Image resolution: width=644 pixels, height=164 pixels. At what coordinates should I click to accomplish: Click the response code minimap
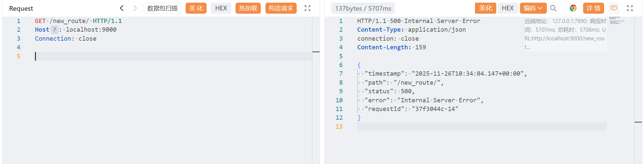pyautogui.click(x=617, y=20)
